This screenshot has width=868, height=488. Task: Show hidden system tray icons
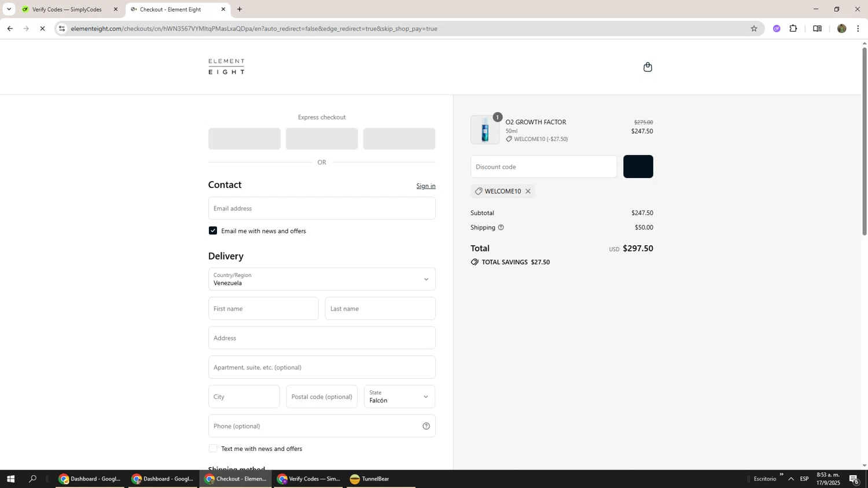pos(791,479)
